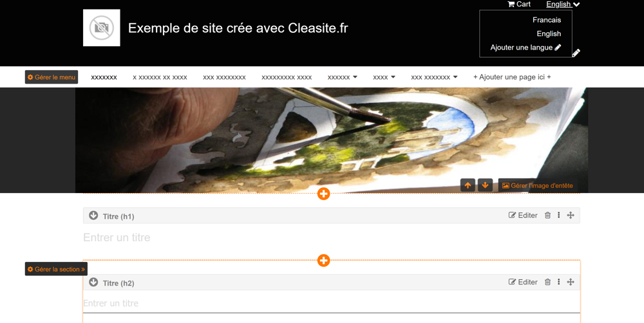Click move handle of Titre (h2) block
644x323 pixels.
tap(571, 282)
